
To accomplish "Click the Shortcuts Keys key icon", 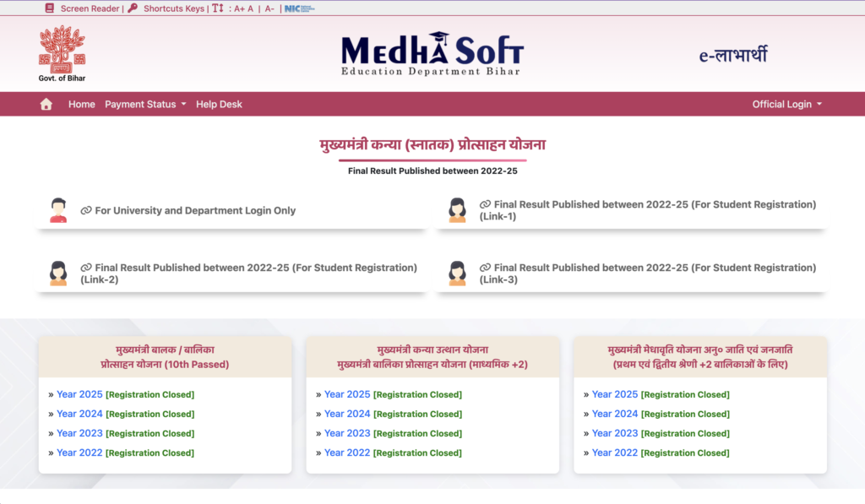I will point(133,8).
